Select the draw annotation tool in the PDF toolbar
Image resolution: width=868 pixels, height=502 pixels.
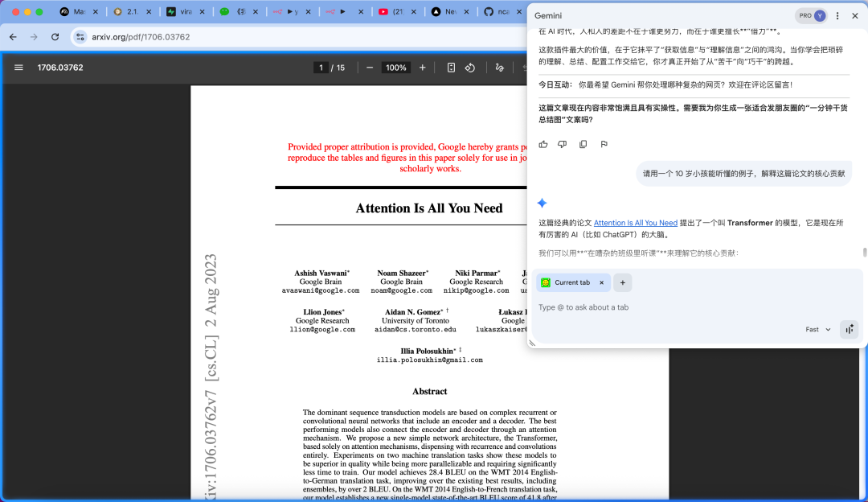[x=499, y=68]
